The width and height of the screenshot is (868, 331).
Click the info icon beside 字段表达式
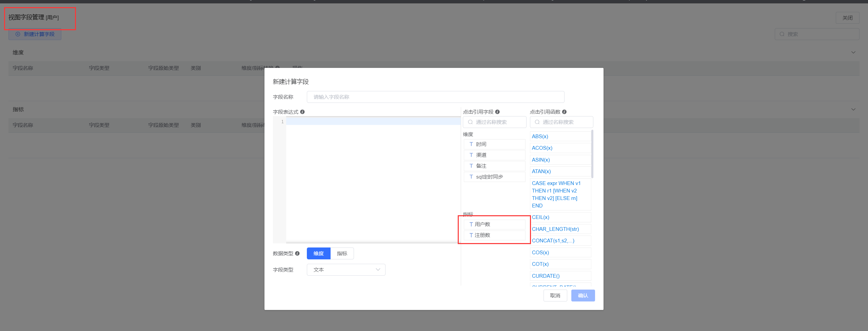(302, 112)
